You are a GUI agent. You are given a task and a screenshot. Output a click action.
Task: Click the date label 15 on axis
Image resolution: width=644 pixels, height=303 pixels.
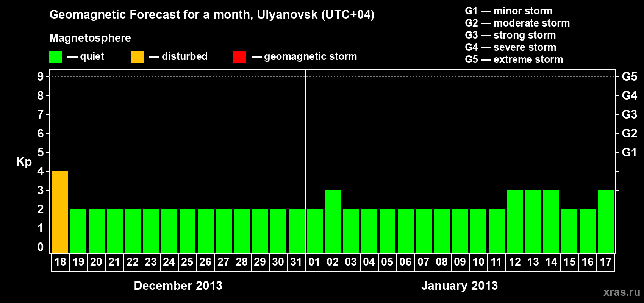point(569,262)
